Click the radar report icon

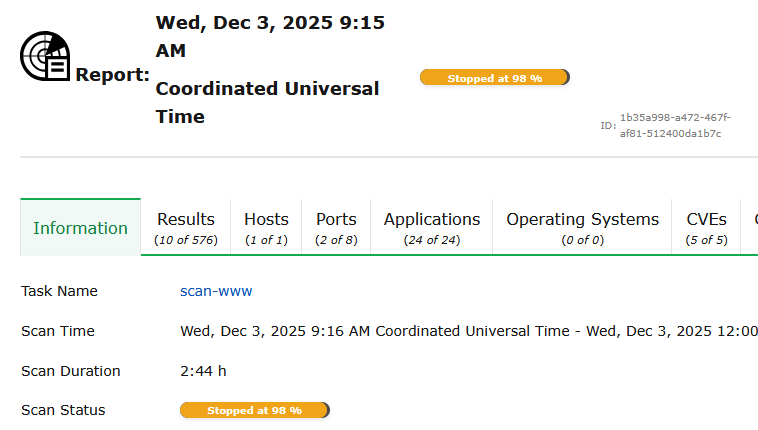click(45, 56)
